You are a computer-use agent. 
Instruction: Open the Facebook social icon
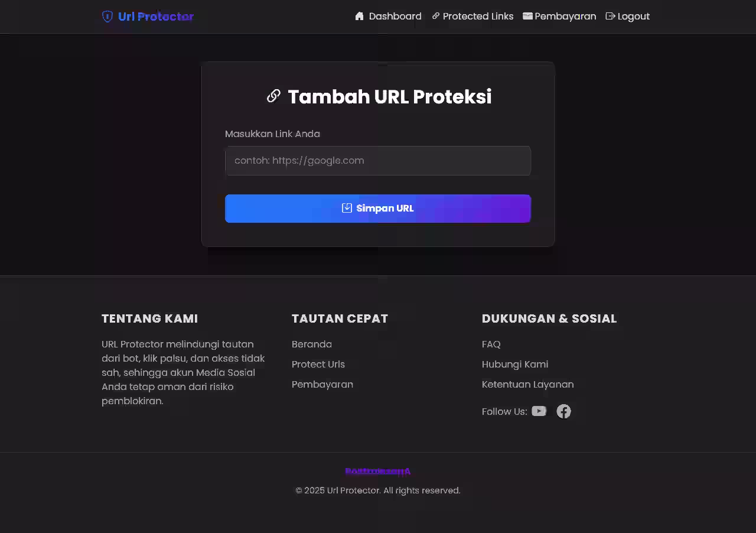pos(564,411)
